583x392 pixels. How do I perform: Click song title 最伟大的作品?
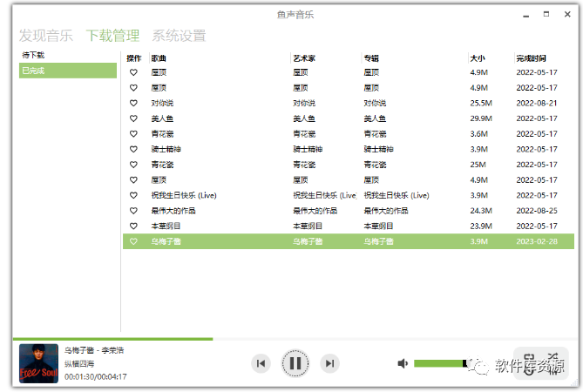point(173,211)
